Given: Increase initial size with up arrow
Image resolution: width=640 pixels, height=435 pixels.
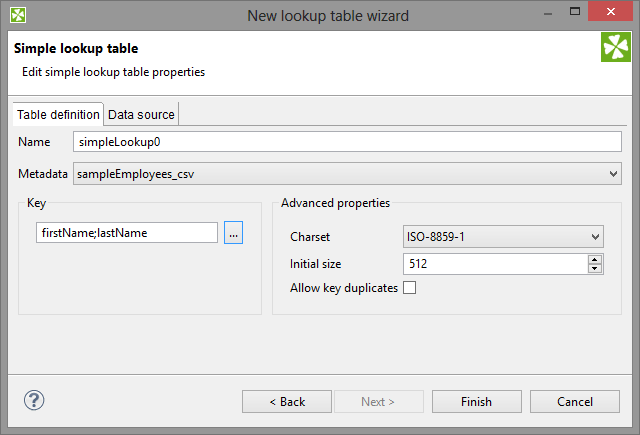Looking at the screenshot, I should click(594, 259).
